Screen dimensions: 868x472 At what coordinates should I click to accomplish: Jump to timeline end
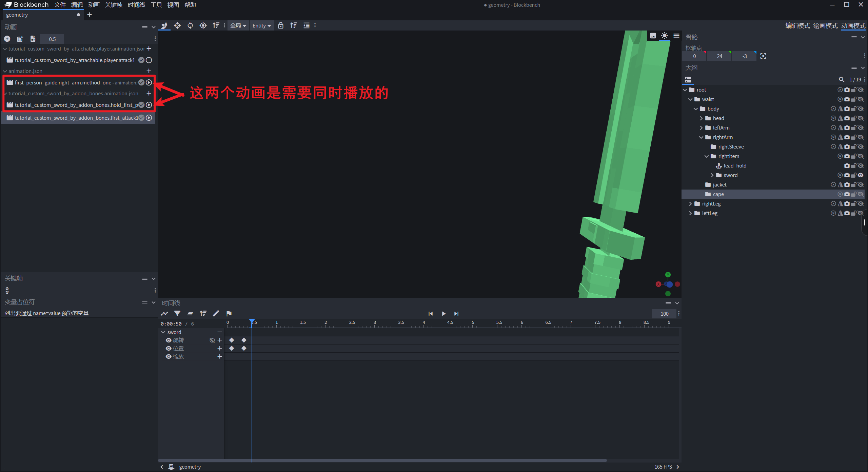[x=456, y=314]
